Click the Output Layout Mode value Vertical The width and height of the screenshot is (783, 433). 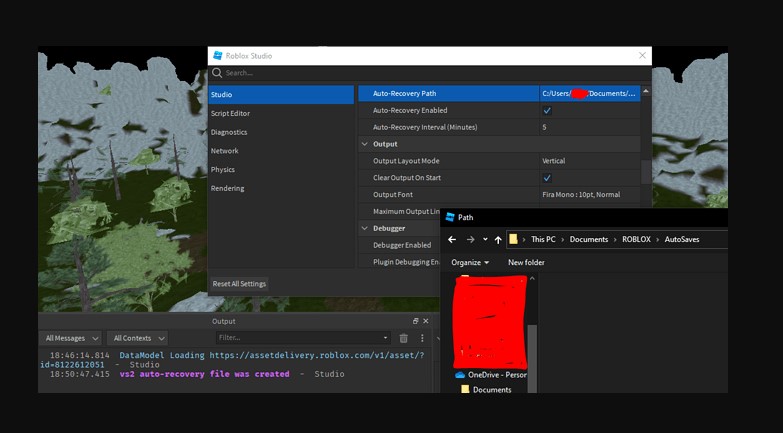553,161
